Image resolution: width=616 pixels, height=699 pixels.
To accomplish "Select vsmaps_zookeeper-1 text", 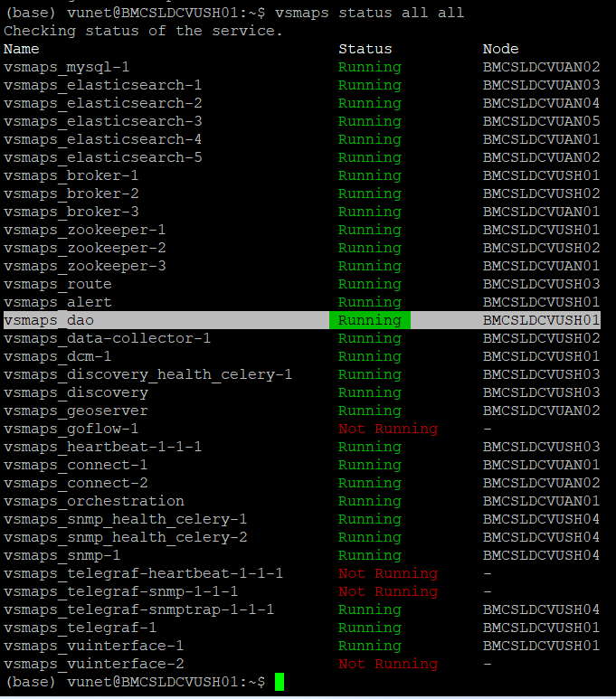I will pyautogui.click(x=85, y=230).
